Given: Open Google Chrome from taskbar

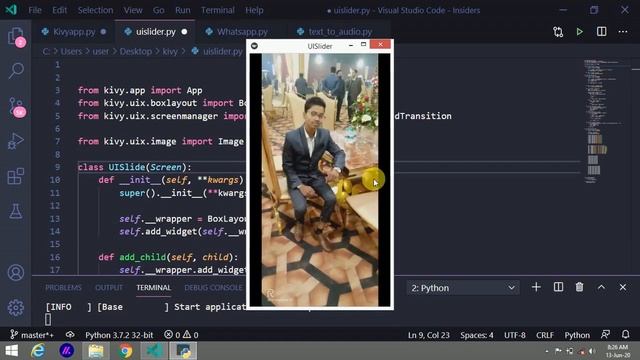Looking at the screenshot, I should tap(126, 351).
